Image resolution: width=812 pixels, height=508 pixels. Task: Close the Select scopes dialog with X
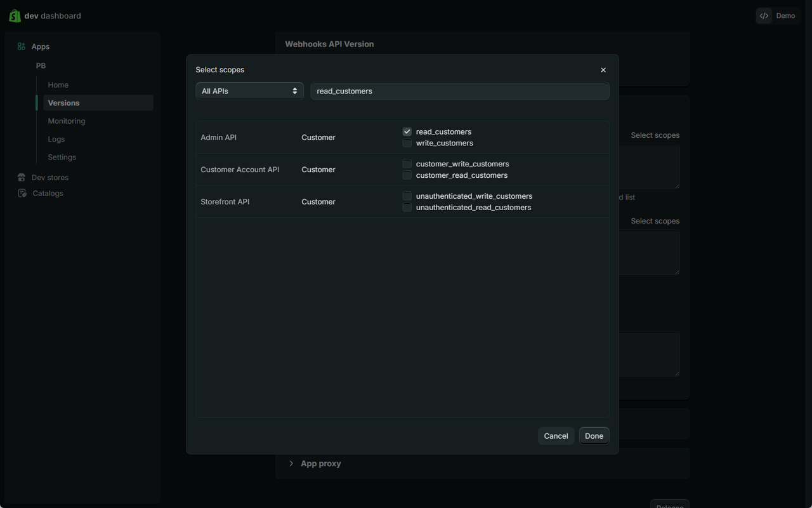[x=603, y=70]
